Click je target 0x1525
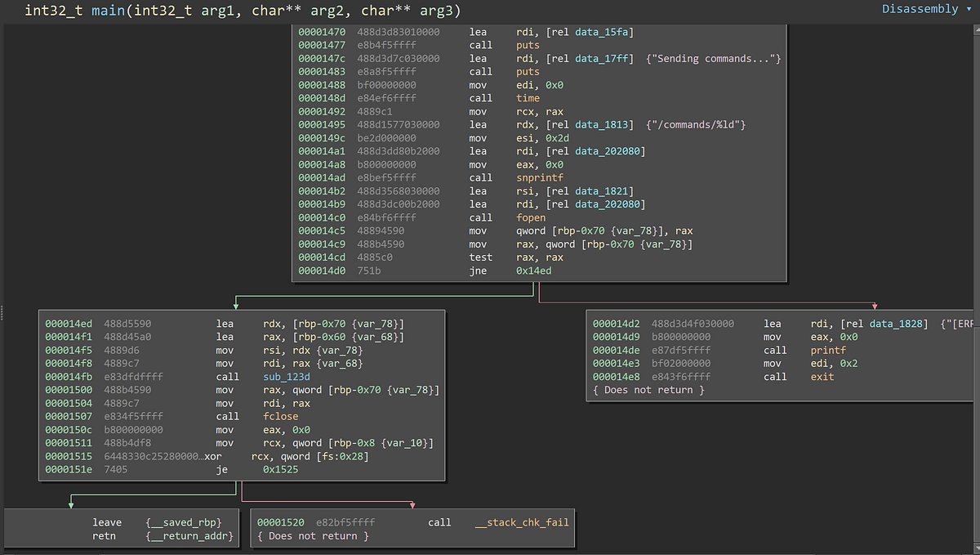This screenshot has width=980, height=555. coord(280,469)
